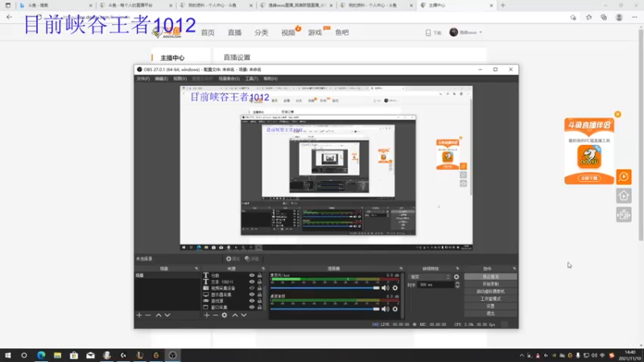The height and width of the screenshot is (362, 644).
Task: Open the 文件(F) menu in OBS
Action: tap(143, 78)
